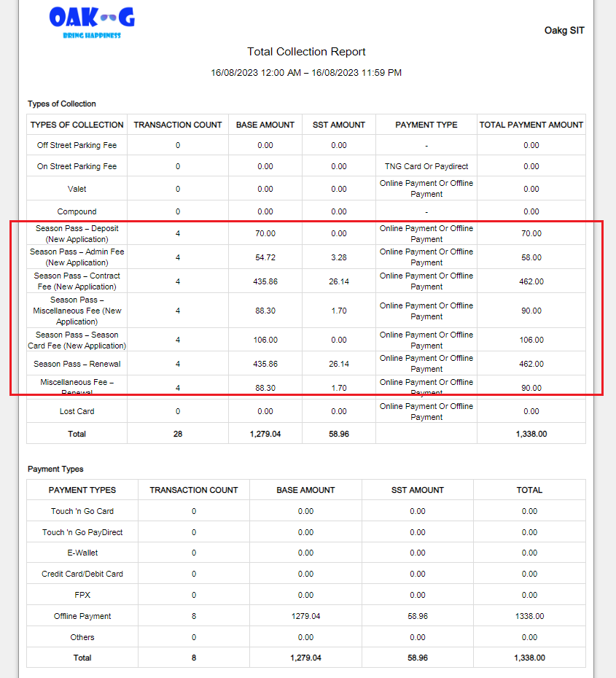Click 88.30 in Miscellaneous Fee (New Application) row
This screenshot has width=616, height=678.
pyautogui.click(x=265, y=311)
